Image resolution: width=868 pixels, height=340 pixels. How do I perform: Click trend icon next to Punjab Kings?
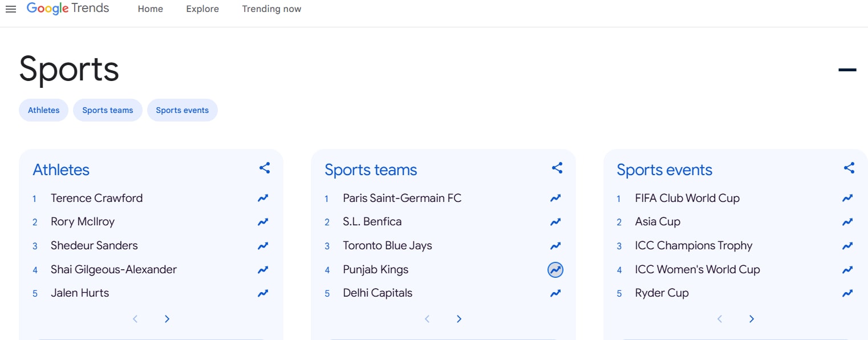(555, 270)
